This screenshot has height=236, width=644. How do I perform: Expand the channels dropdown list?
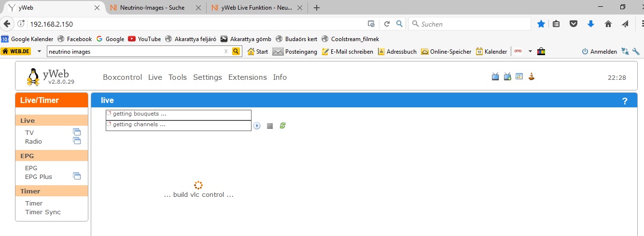point(179,125)
